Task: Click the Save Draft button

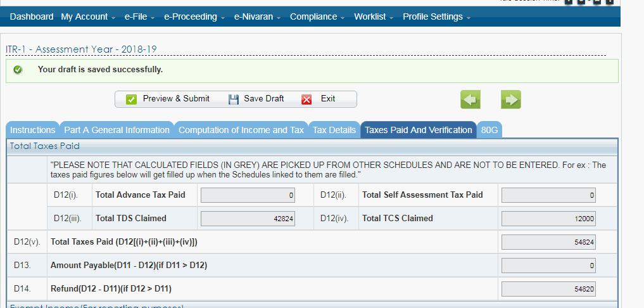Action: [x=256, y=99]
